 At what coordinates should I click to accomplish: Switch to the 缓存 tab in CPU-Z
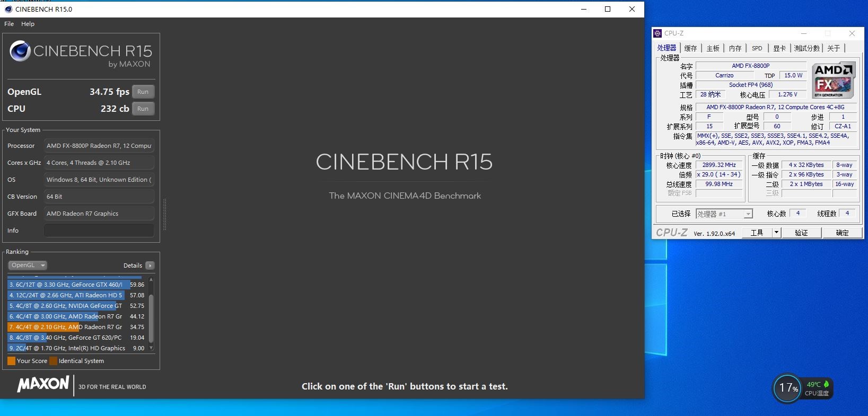pyautogui.click(x=690, y=48)
